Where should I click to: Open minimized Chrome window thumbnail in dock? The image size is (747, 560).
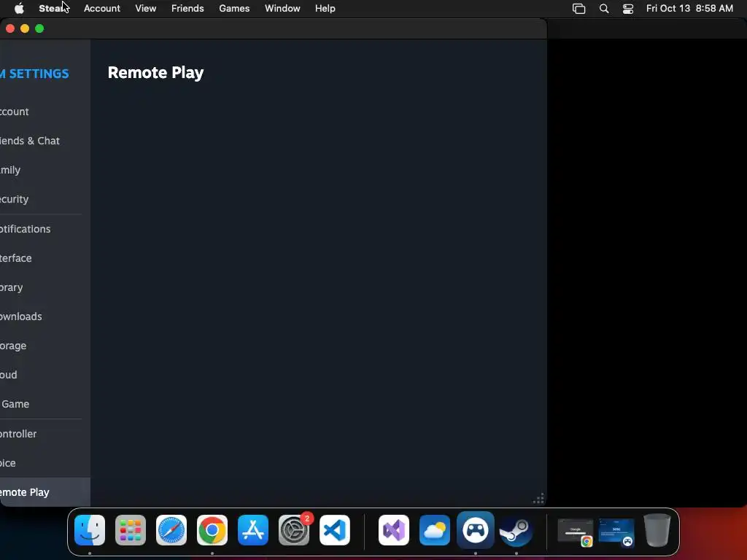(576, 532)
